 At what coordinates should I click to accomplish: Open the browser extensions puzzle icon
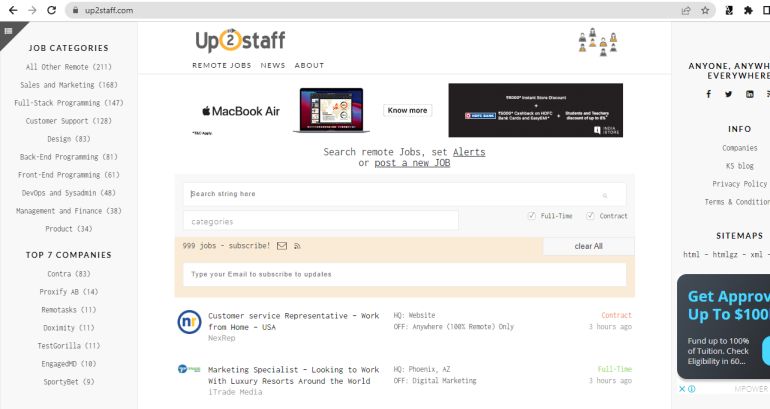[748, 10]
